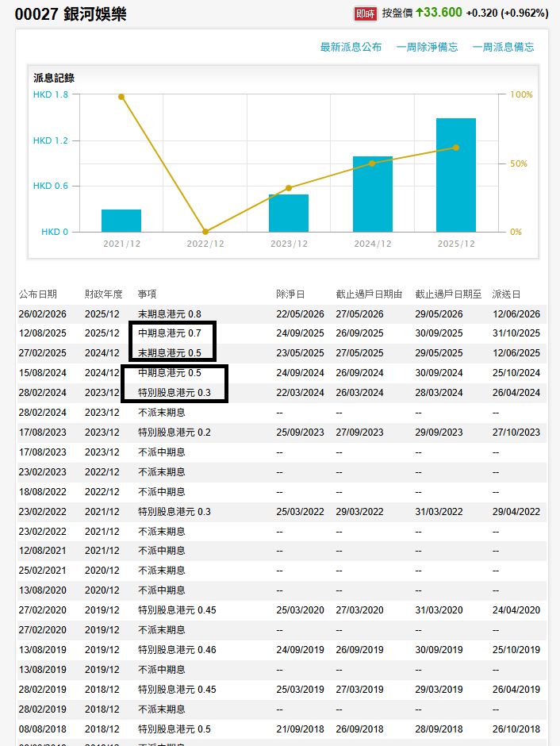Select the 末期息港元 0.5 entry
The width and height of the screenshot is (560, 746).
click(x=170, y=353)
